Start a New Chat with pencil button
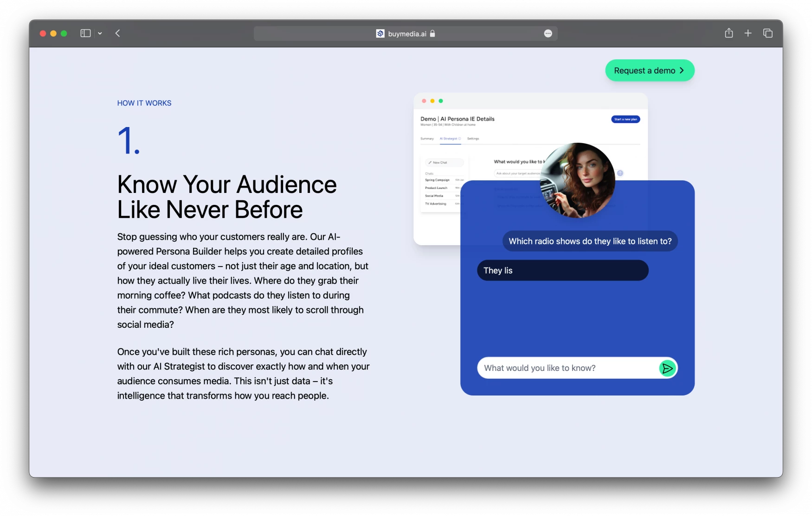812x516 pixels. click(444, 163)
